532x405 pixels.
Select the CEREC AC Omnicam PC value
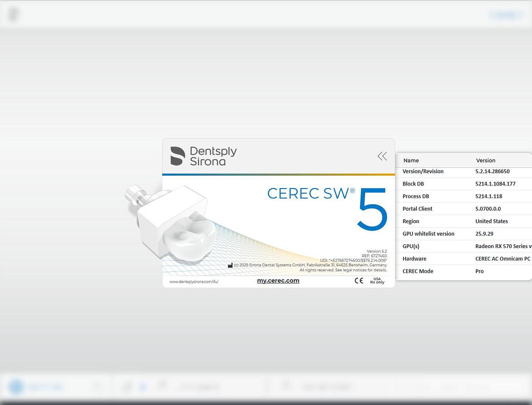(502, 259)
